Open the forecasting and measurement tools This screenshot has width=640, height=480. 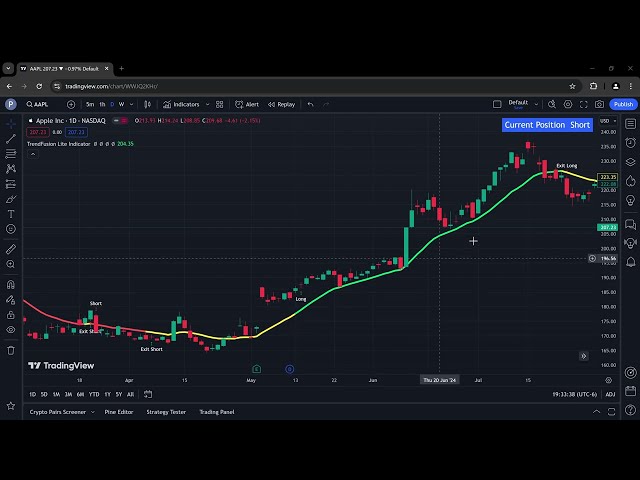(x=11, y=184)
